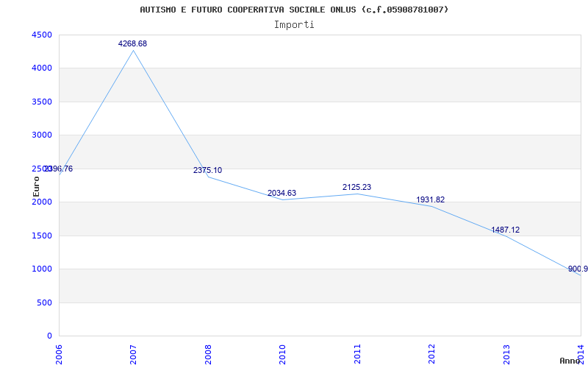Select the 2125.23 data label
The width and height of the screenshot is (588, 368).
[357, 187]
